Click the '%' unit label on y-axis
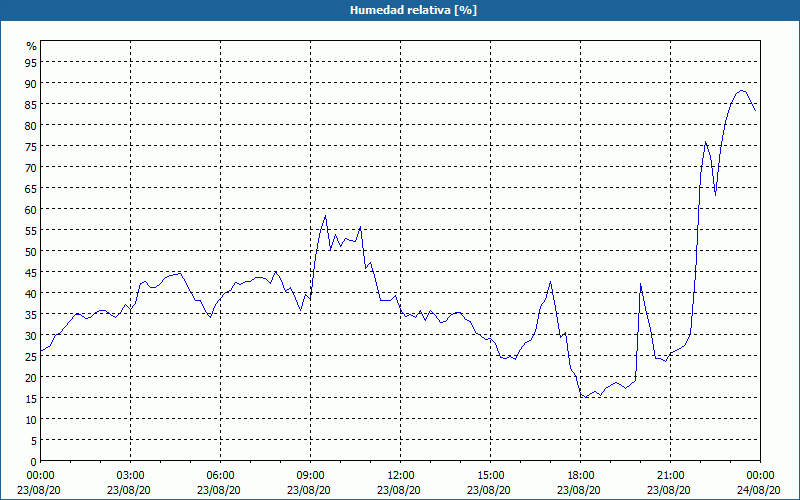 (x=32, y=46)
